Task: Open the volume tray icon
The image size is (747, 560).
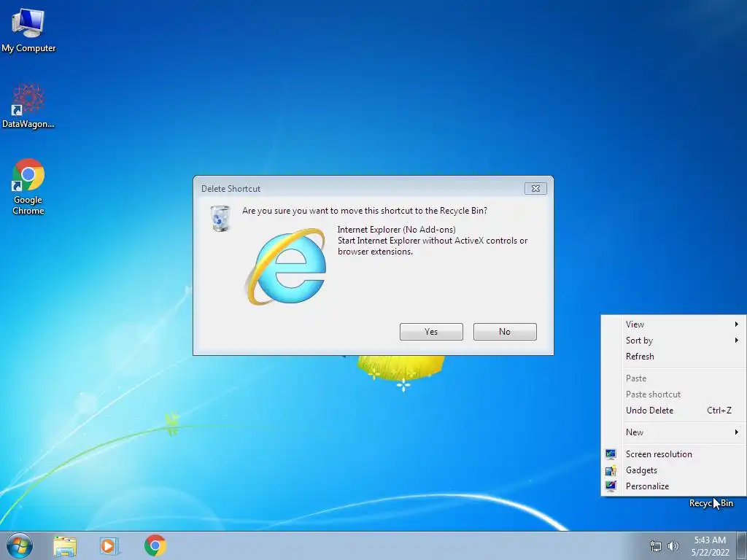Action: (x=673, y=546)
